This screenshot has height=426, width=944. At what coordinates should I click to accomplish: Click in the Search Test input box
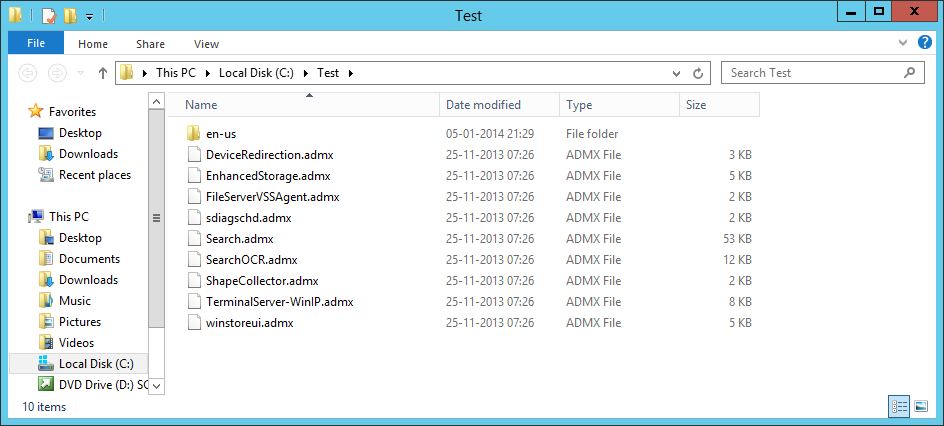(x=808, y=73)
